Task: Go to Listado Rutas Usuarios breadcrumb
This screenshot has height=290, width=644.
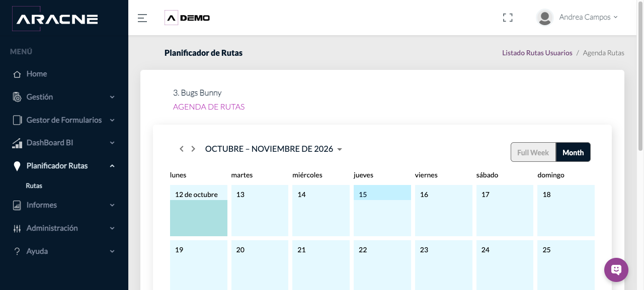Action: [x=537, y=53]
